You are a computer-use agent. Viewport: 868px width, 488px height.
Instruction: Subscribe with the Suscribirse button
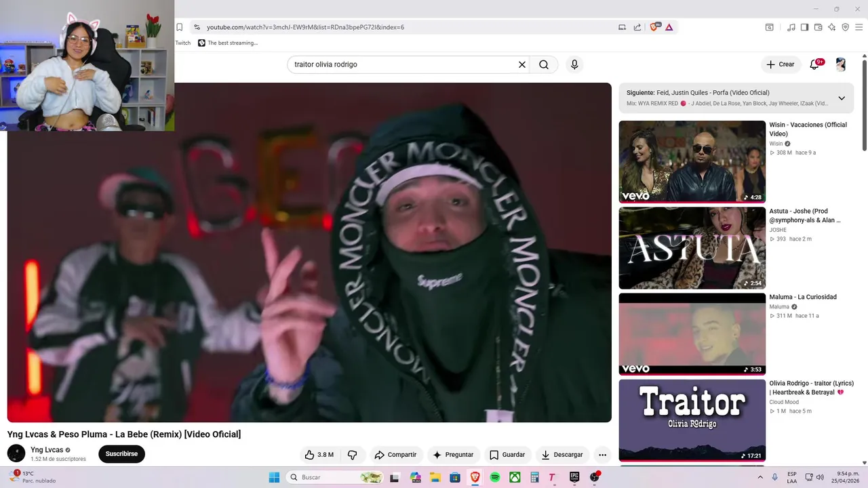coord(121,454)
